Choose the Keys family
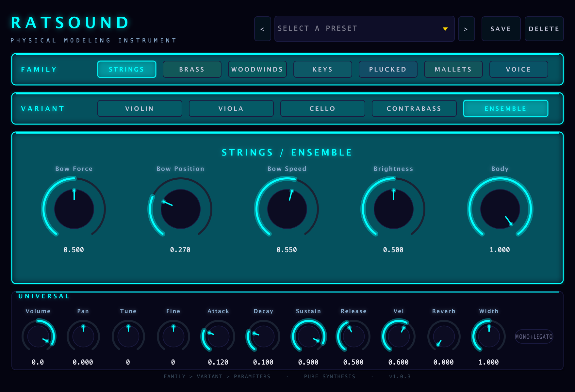This screenshot has width=575, height=392. tap(323, 69)
